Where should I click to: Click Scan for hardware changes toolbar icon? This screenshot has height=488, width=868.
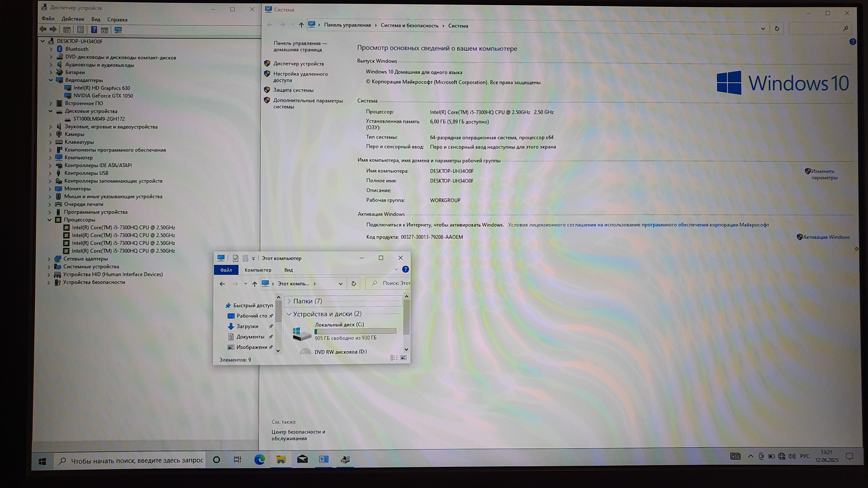(118, 30)
